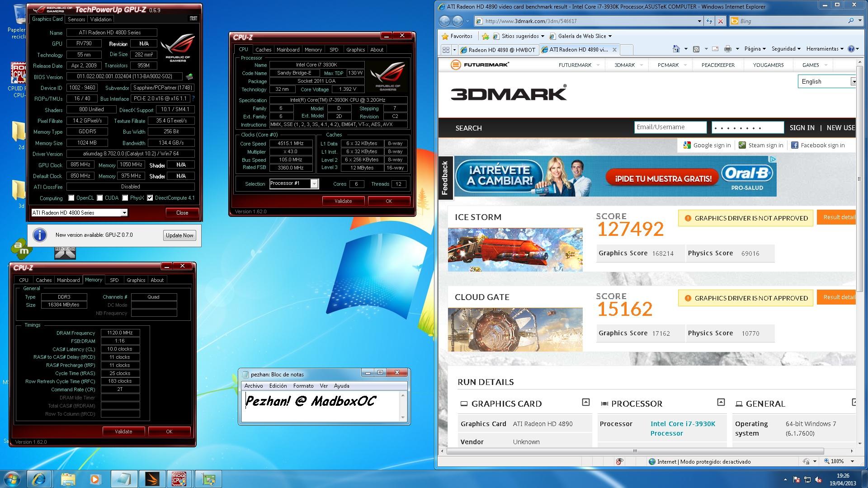Expand Sitios sugeridos dropdown
The height and width of the screenshot is (488, 868).
tap(542, 36)
